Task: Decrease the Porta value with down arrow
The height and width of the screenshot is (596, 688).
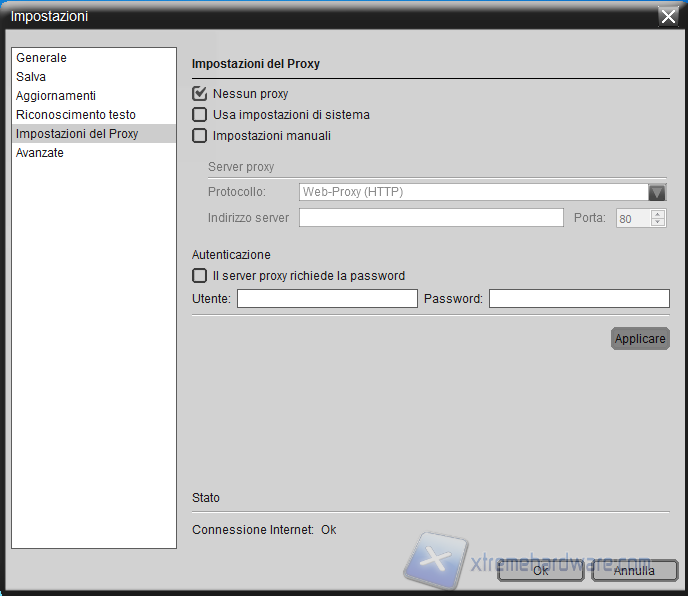Action: coord(657,223)
